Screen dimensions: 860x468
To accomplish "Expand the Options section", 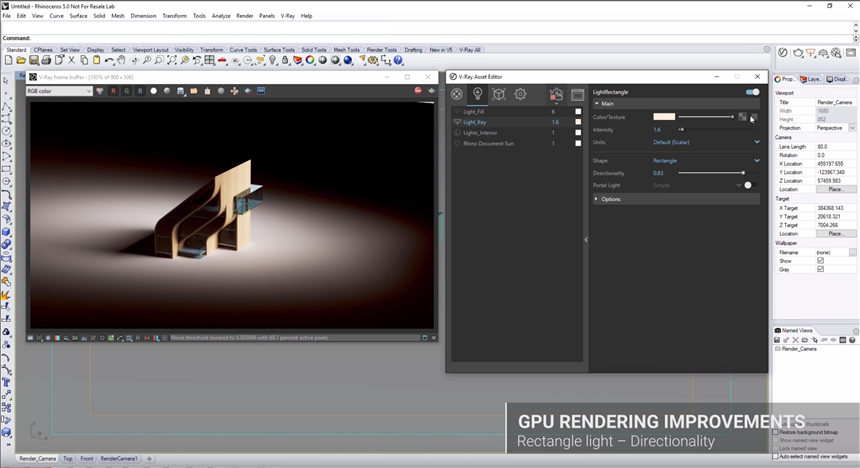I will [610, 199].
